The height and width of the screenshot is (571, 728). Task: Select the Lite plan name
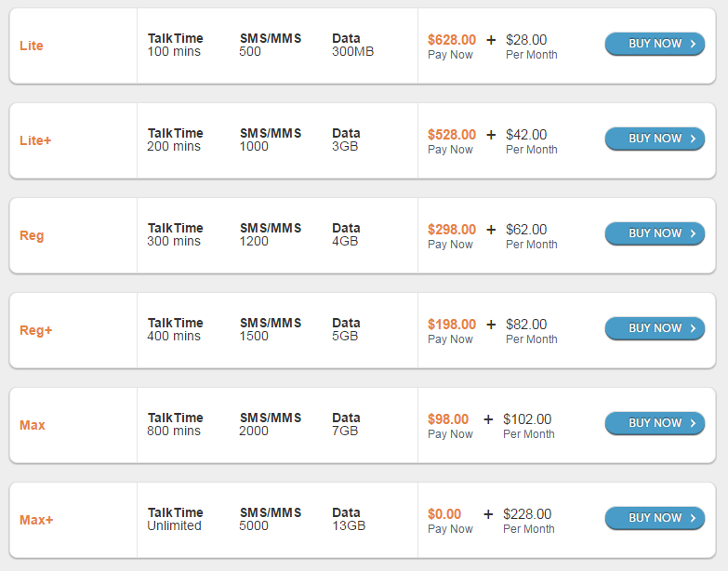[x=32, y=46]
